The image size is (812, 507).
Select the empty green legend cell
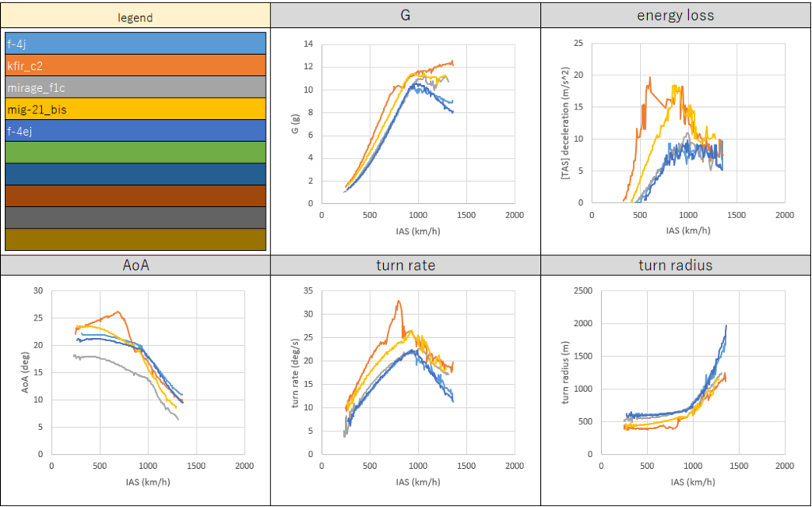135,152
